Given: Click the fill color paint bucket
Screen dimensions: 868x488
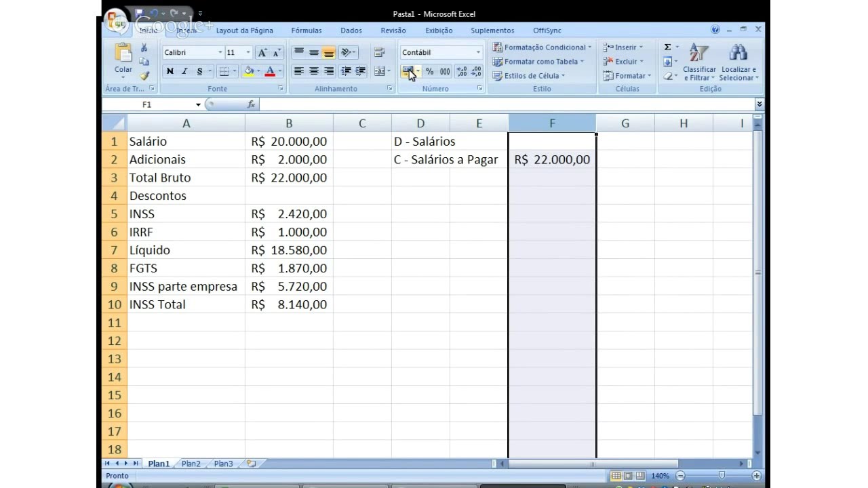Looking at the screenshot, I should point(249,71).
